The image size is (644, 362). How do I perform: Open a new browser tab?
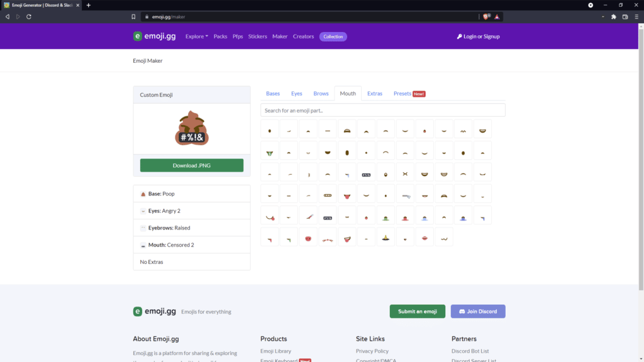88,5
